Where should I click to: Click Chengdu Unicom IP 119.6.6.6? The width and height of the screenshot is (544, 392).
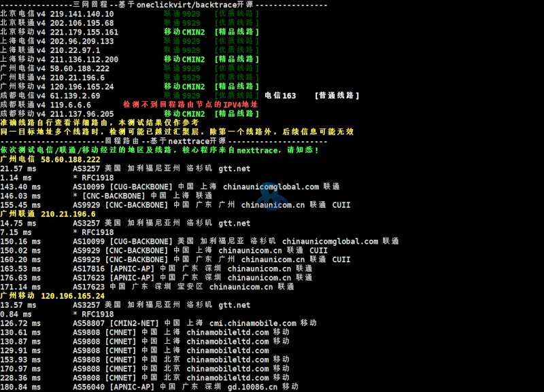[x=66, y=105]
